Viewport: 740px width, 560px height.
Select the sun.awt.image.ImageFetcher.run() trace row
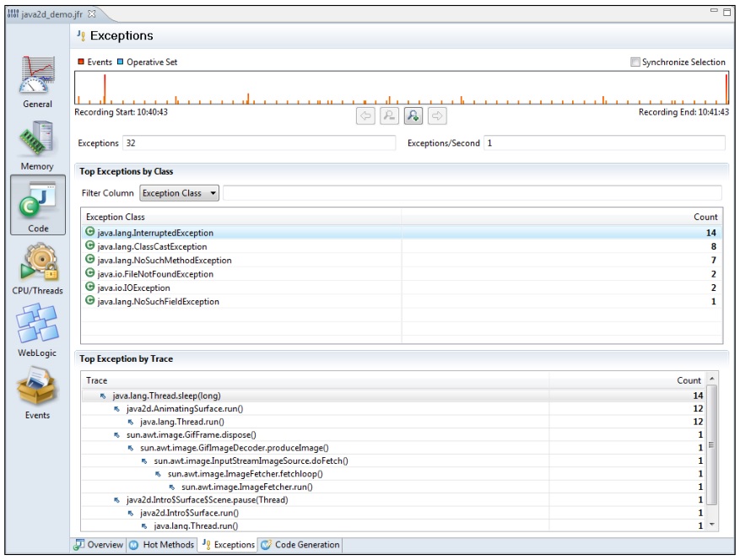394,487
